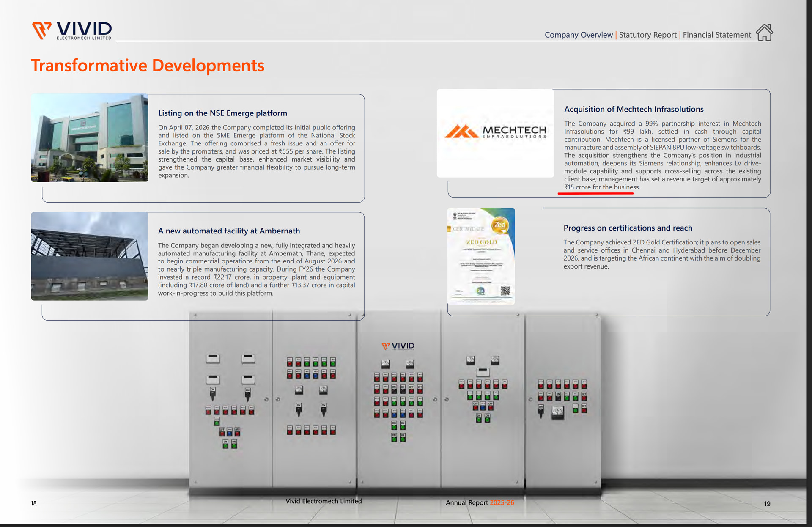Image resolution: width=812 pixels, height=527 pixels.
Task: Click the ZED Gold certificate image
Action: pyautogui.click(x=481, y=256)
